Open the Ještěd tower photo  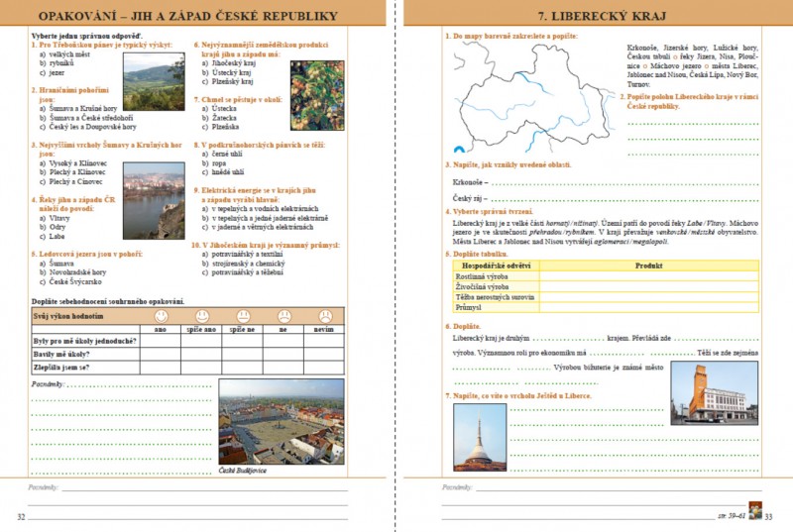click(x=479, y=436)
